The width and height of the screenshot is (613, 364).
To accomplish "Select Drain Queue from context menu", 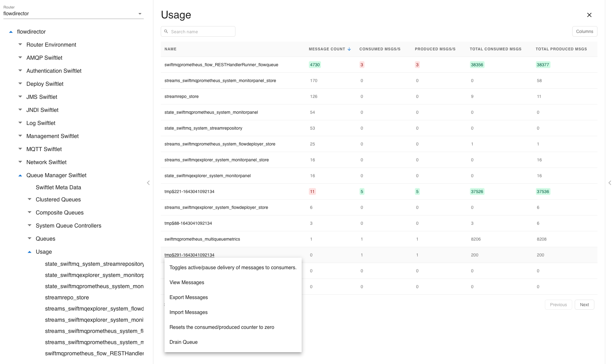I will coord(183,342).
